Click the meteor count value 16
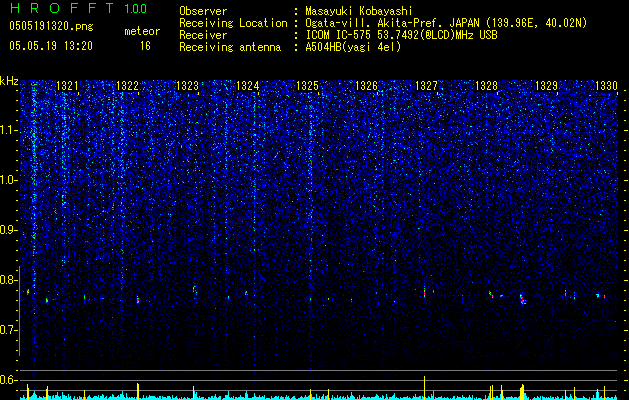The height and width of the screenshot is (400, 629). tap(145, 46)
